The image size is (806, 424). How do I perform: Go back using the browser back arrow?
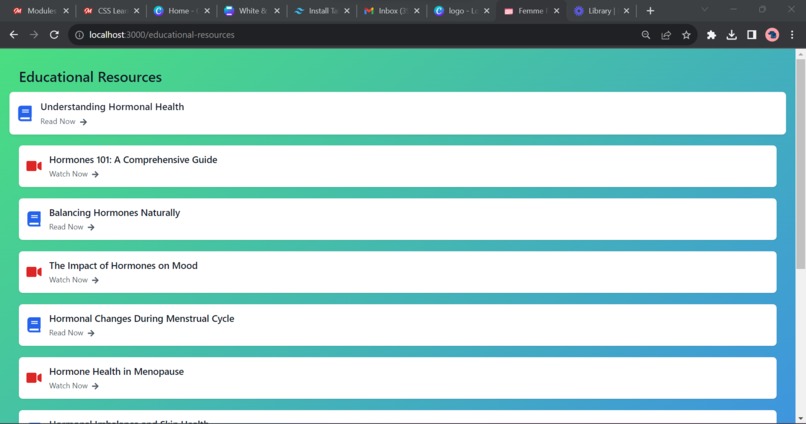coord(14,35)
